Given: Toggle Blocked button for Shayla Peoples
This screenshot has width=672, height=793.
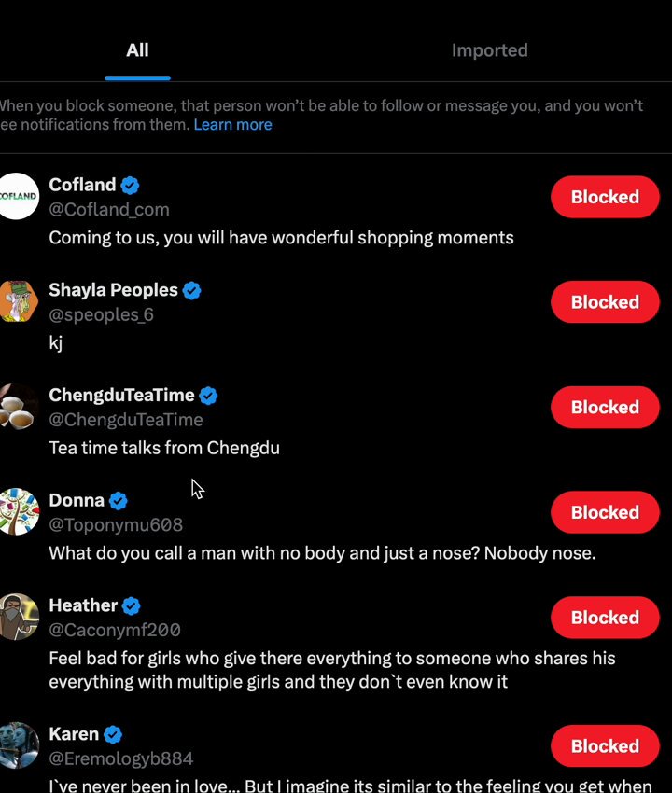Looking at the screenshot, I should (x=605, y=302).
